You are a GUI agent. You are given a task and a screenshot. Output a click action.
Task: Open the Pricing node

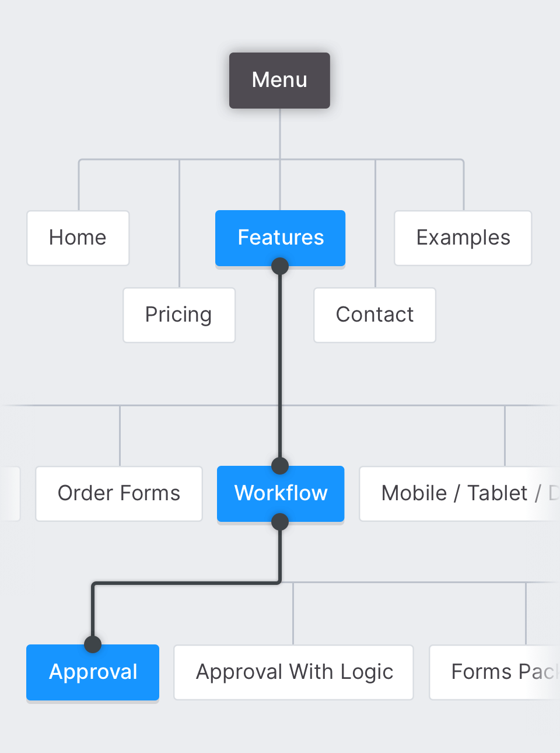[178, 315]
